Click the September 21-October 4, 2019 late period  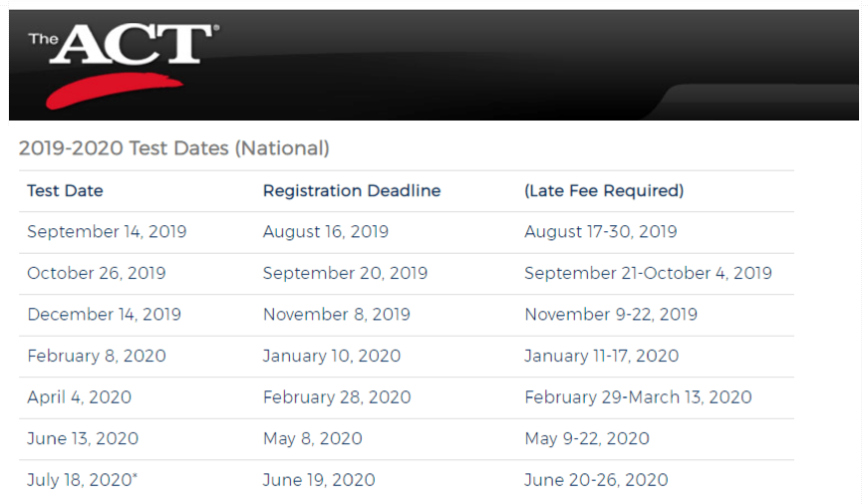pyautogui.click(x=648, y=273)
